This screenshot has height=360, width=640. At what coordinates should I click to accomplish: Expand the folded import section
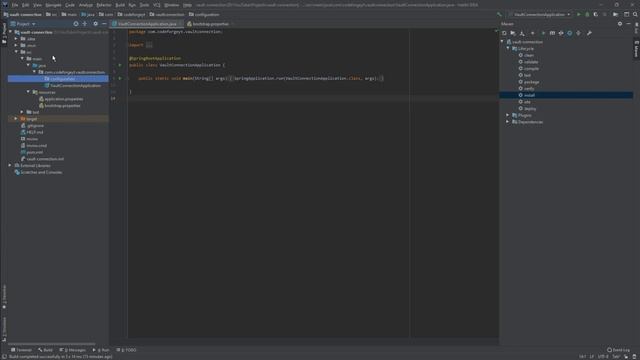pos(149,45)
